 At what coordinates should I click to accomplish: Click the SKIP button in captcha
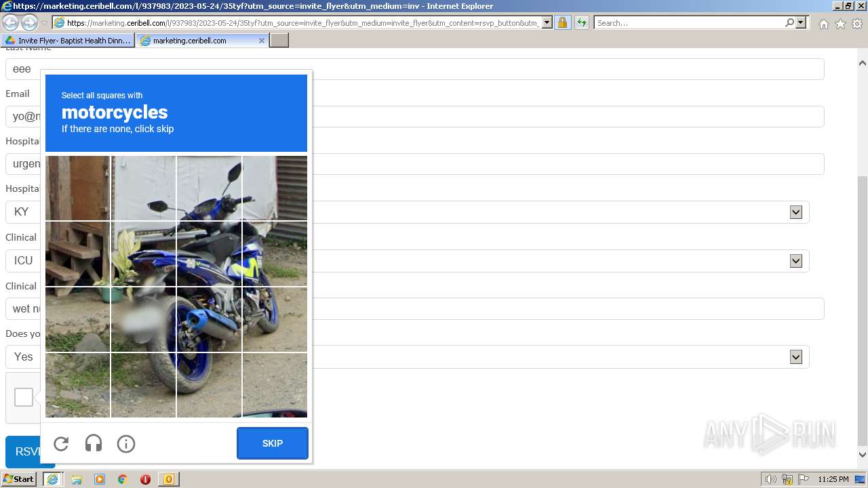coord(273,443)
